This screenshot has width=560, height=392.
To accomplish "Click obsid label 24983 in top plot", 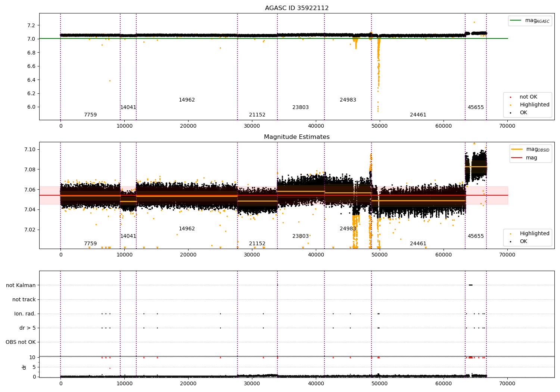I will 348,100.
